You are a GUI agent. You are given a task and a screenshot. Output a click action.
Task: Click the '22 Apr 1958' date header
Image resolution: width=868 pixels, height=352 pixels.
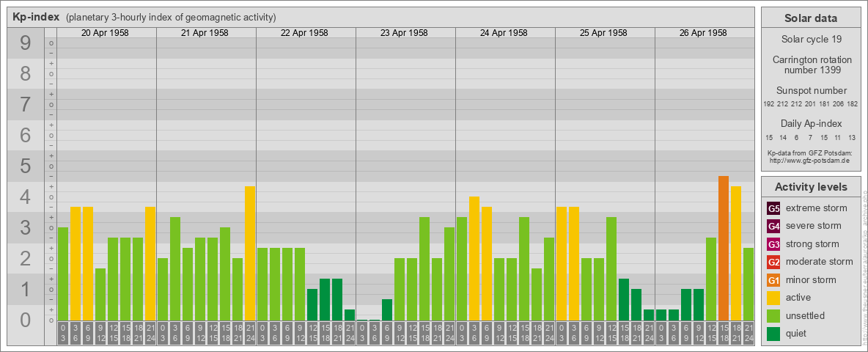304,33
